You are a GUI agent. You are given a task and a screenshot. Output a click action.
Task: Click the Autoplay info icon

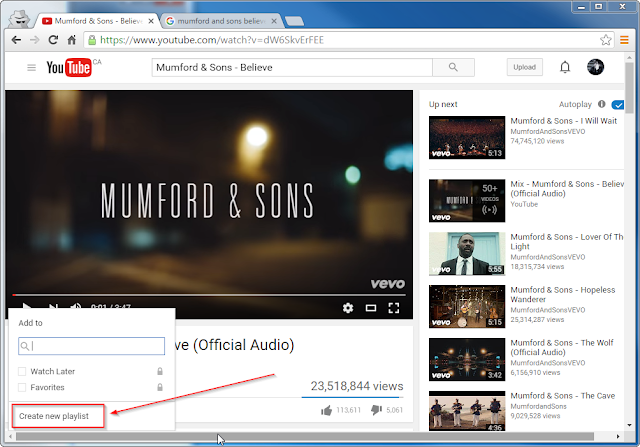602,104
